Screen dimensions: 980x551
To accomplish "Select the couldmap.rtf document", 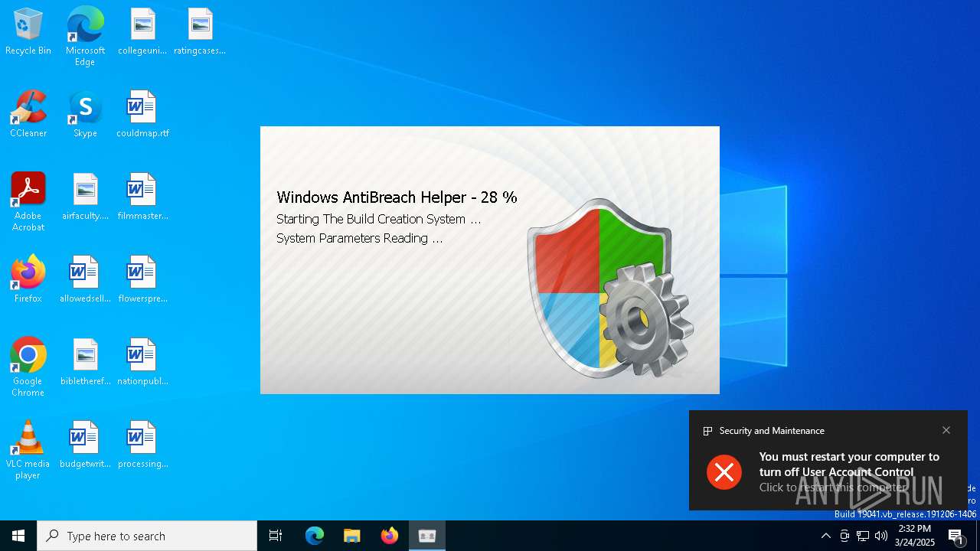I will click(142, 115).
